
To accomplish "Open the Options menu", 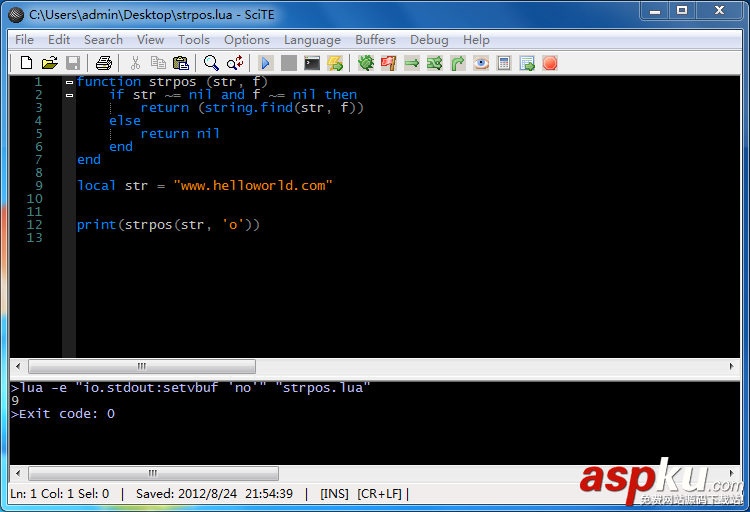I will tap(247, 40).
